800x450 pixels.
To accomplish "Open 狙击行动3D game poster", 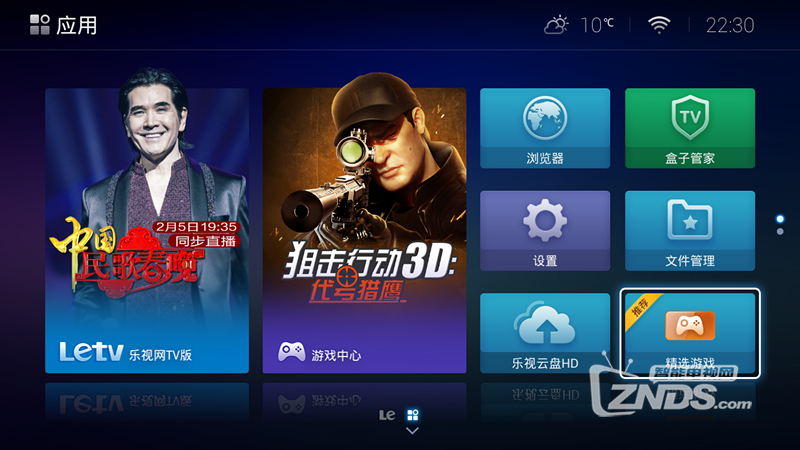I will 364,231.
